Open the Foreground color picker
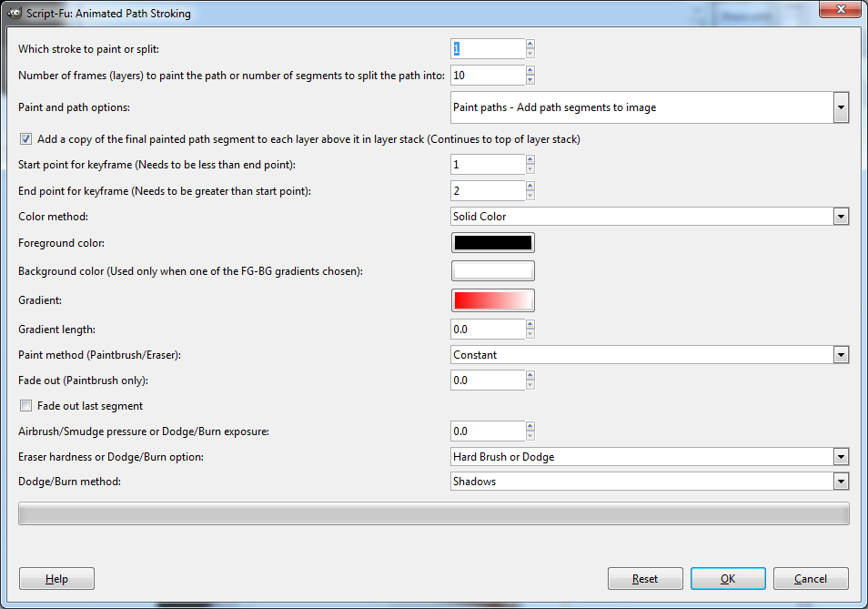Viewport: 868px width, 609px height. [x=492, y=242]
